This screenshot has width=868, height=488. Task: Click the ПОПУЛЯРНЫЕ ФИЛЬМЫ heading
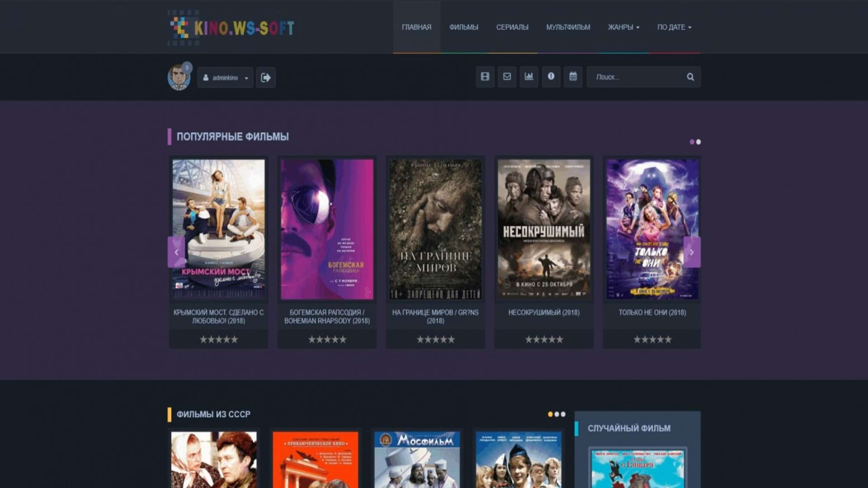point(232,136)
